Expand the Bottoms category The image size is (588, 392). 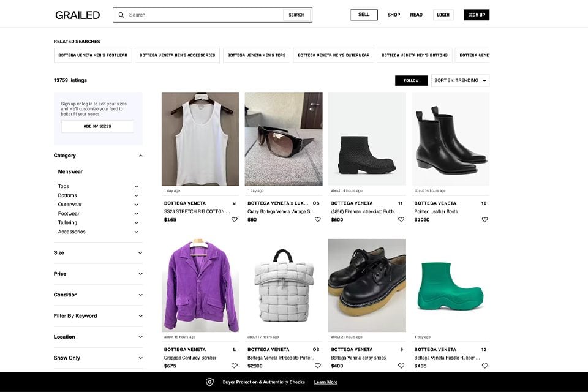tap(137, 195)
